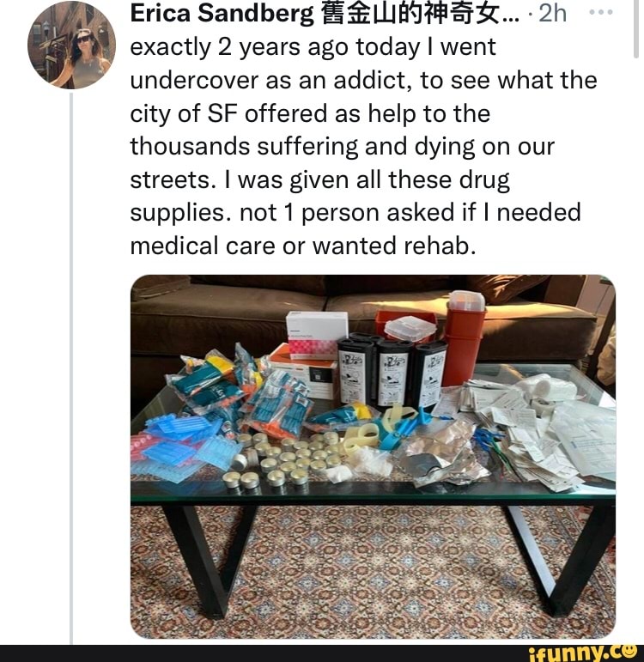Screen dimensions: 644x662
Task: Open the tweet's three-dot more options menu
Action: (x=601, y=12)
